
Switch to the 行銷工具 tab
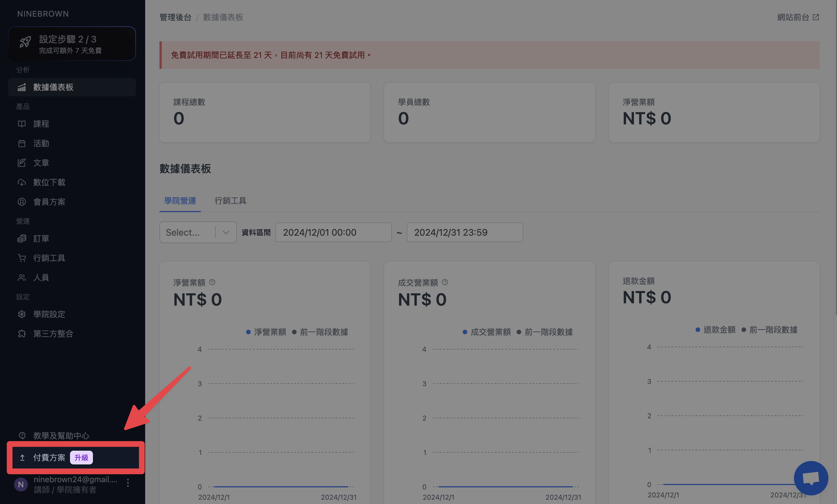pos(230,201)
